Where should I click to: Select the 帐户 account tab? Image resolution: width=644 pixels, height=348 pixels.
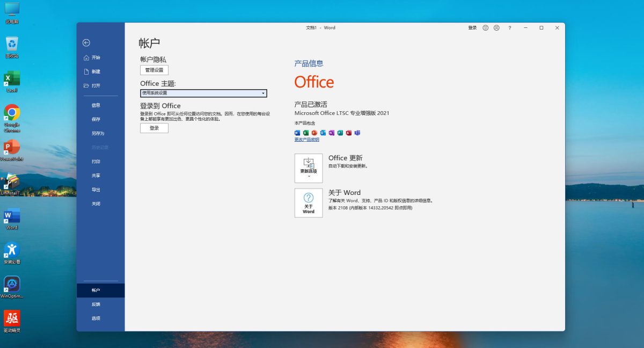point(100,291)
